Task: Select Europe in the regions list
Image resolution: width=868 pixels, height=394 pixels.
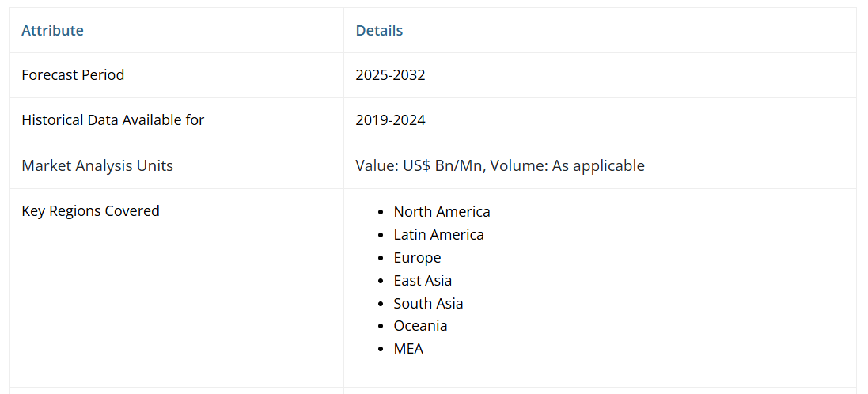Action: coord(417,258)
